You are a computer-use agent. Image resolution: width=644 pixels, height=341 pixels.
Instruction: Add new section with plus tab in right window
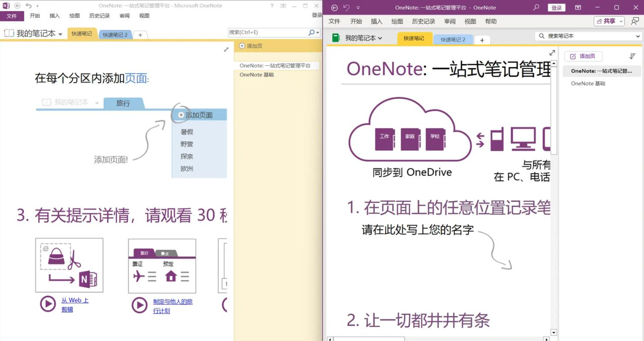coord(482,40)
